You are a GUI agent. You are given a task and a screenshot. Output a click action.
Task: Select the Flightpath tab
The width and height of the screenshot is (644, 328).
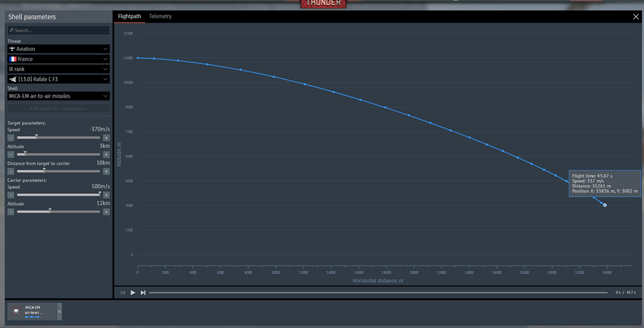129,17
